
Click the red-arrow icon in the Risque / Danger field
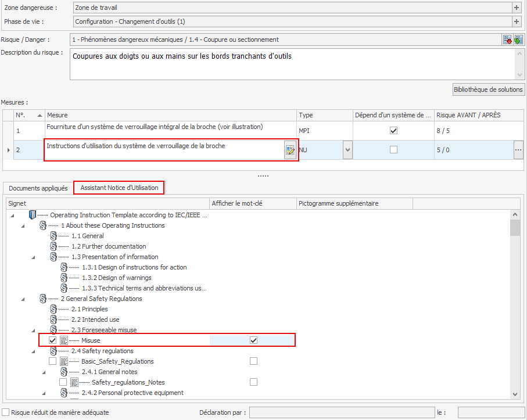(507, 40)
